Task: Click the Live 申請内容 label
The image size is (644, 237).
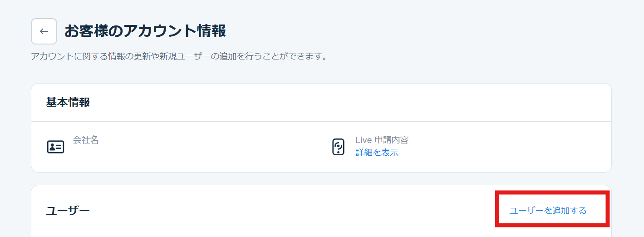Action: (382, 140)
